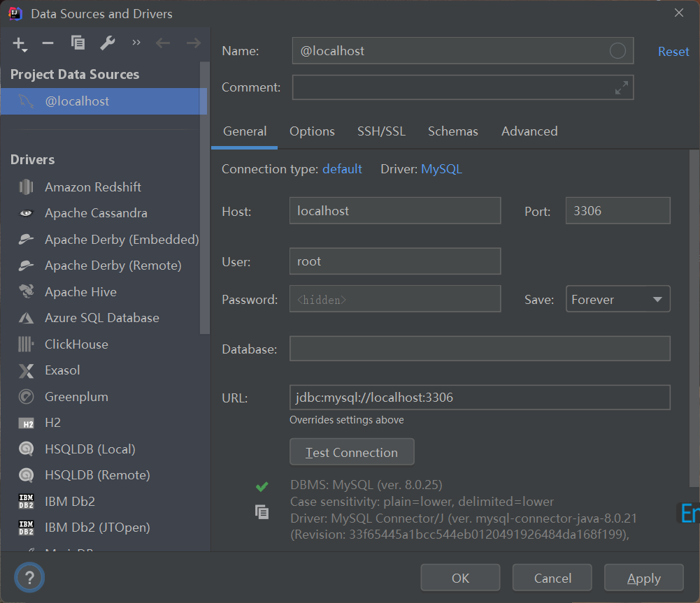This screenshot has width=700, height=603.
Task: Click the Database field
Action: point(480,349)
